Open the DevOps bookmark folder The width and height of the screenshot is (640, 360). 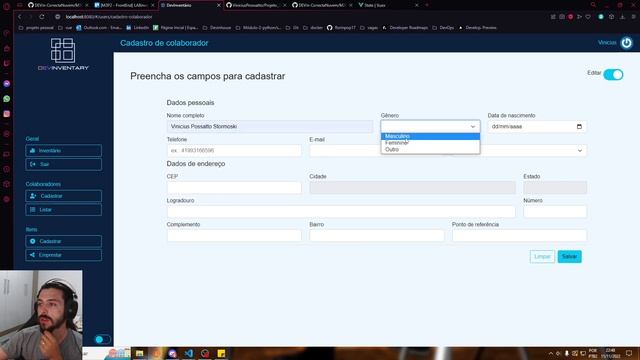[443, 28]
